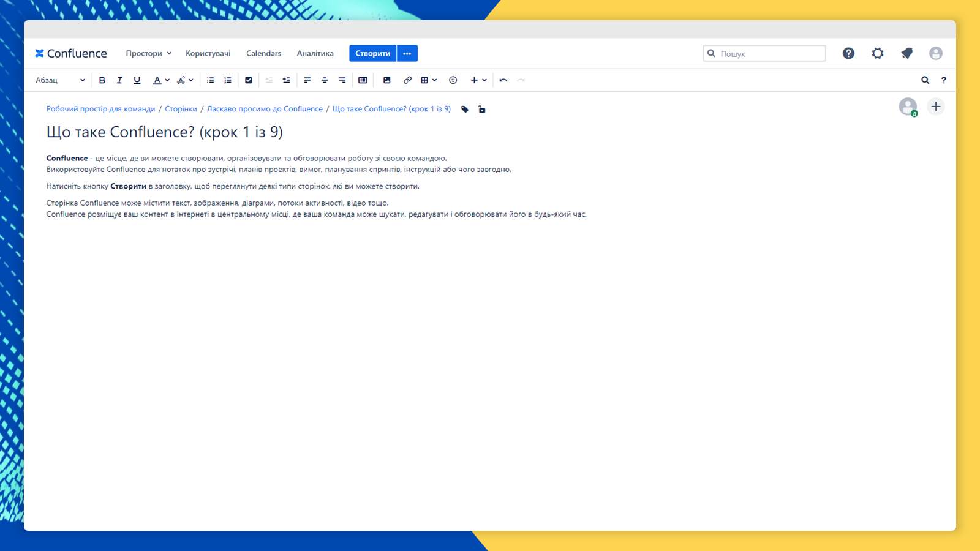
Task: Open the Абзац paragraph style dropdown
Action: click(60, 80)
